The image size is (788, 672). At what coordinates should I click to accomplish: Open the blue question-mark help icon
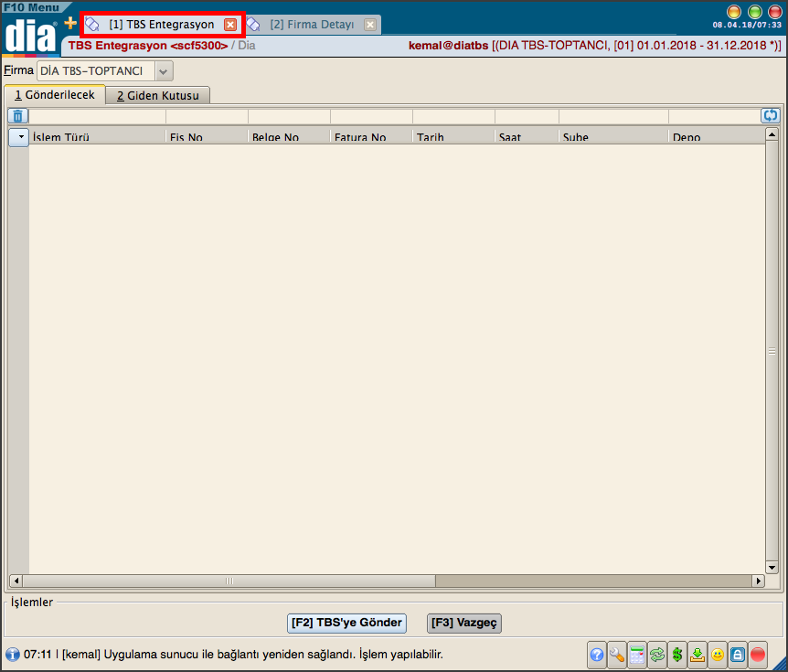pos(597,655)
